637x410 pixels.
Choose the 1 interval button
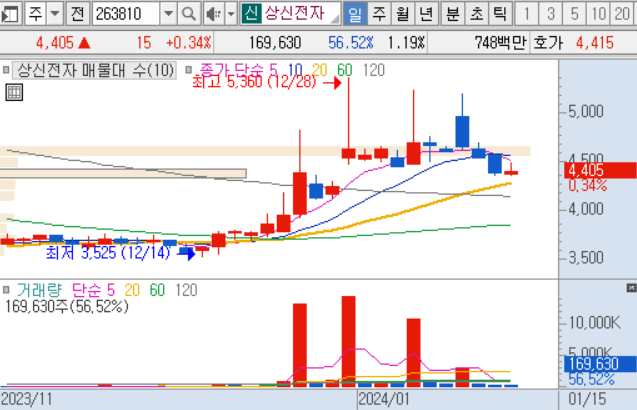point(526,14)
